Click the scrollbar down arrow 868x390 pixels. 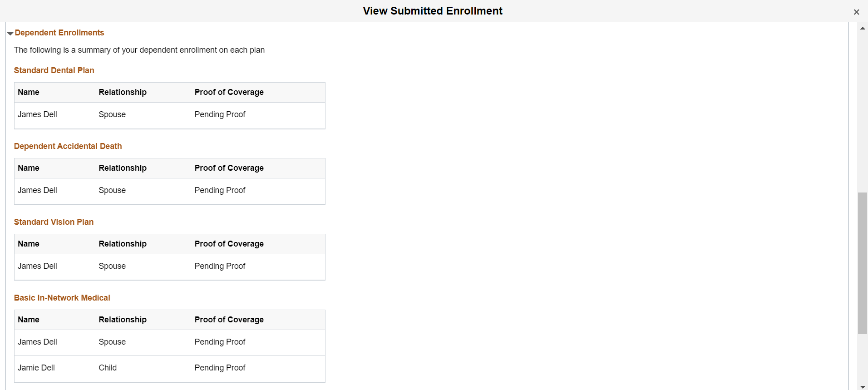[863, 387]
